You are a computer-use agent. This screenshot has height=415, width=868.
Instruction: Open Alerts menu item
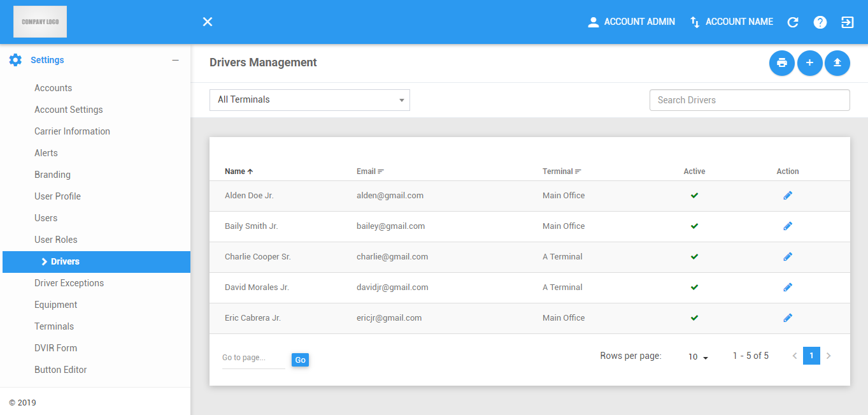[46, 153]
